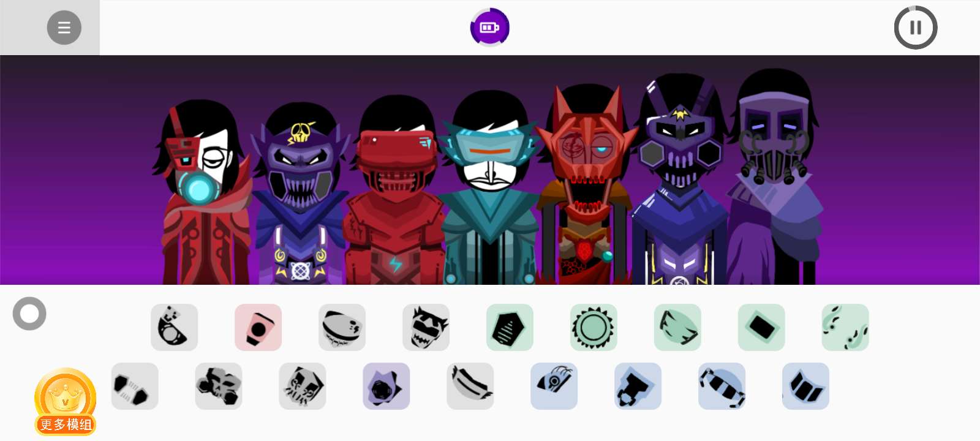Viewport: 980px width, 441px height.
Task: Select the gray fanged monster mask icon
Action: pyautogui.click(x=426, y=328)
